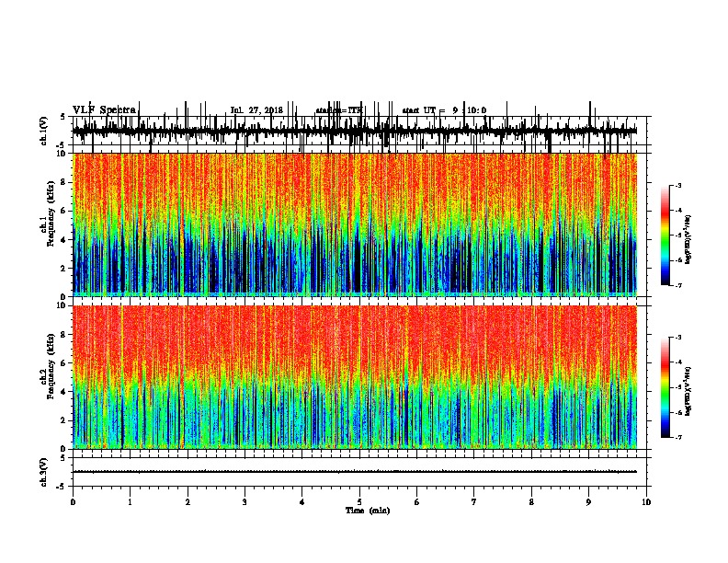This screenshot has height=563, width=728.
Task: Click the "ch.1(V)" waveform axis label
Action: point(44,131)
